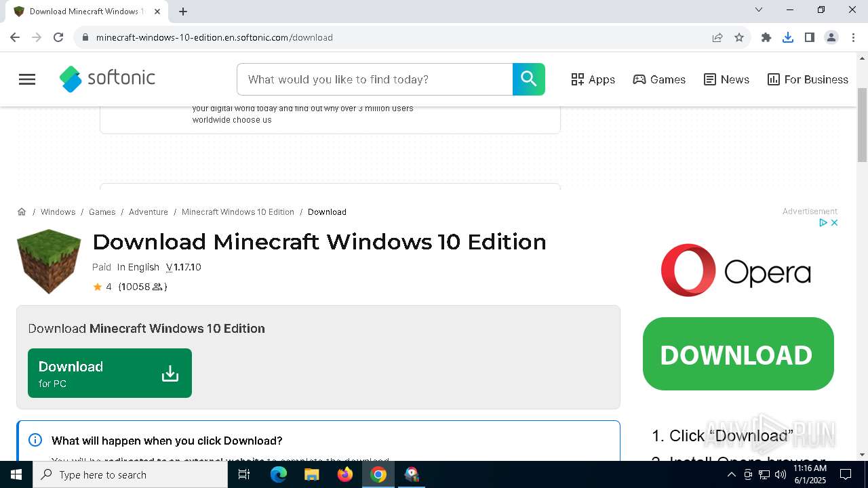This screenshot has height=488, width=868.
Task: Open Task View on taskbar
Action: tap(244, 474)
